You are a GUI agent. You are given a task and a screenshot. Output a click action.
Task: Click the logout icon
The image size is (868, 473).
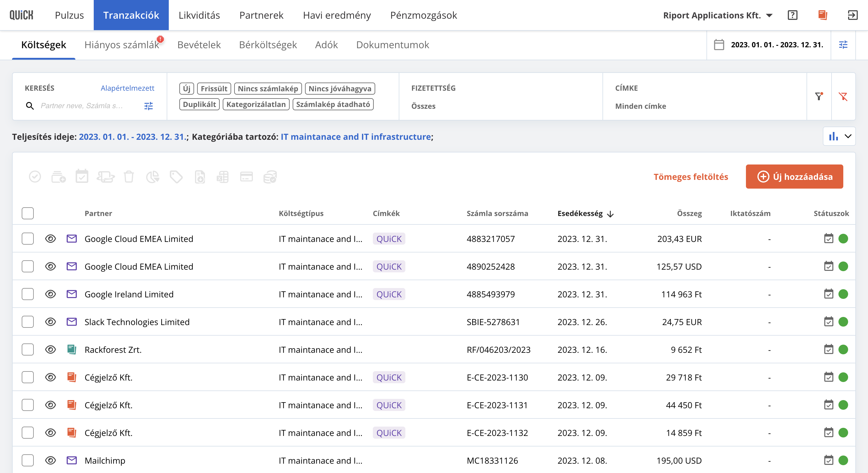(853, 15)
